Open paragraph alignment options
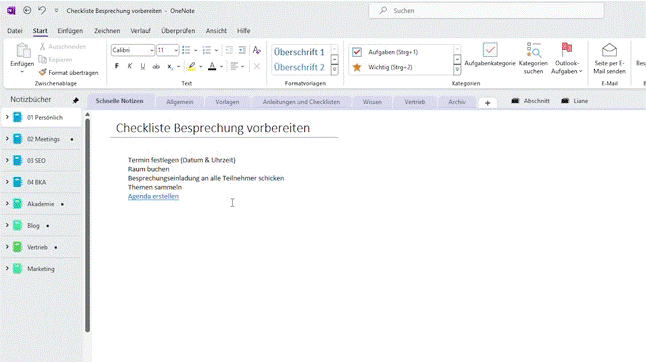646x362 pixels. click(x=237, y=66)
